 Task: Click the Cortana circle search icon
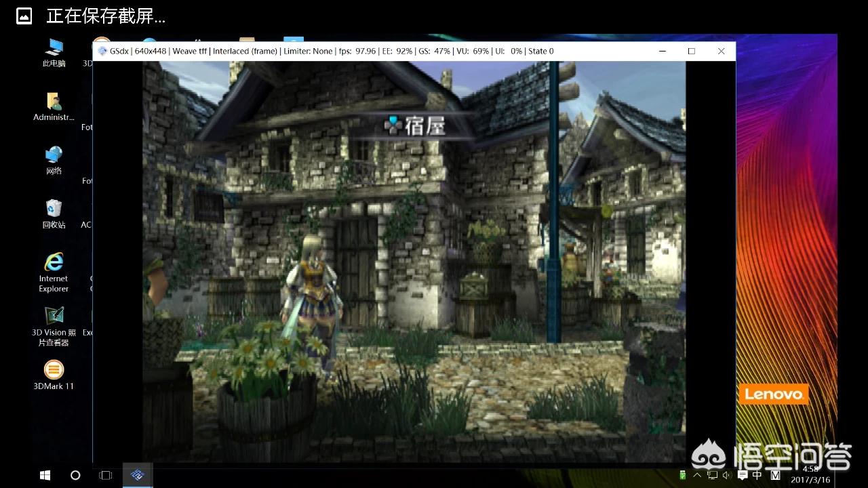click(x=75, y=475)
